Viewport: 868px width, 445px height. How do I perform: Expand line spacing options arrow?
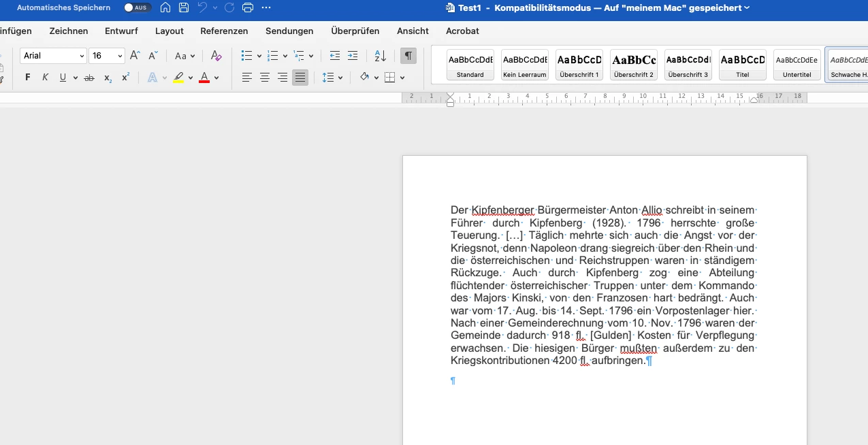[340, 78]
